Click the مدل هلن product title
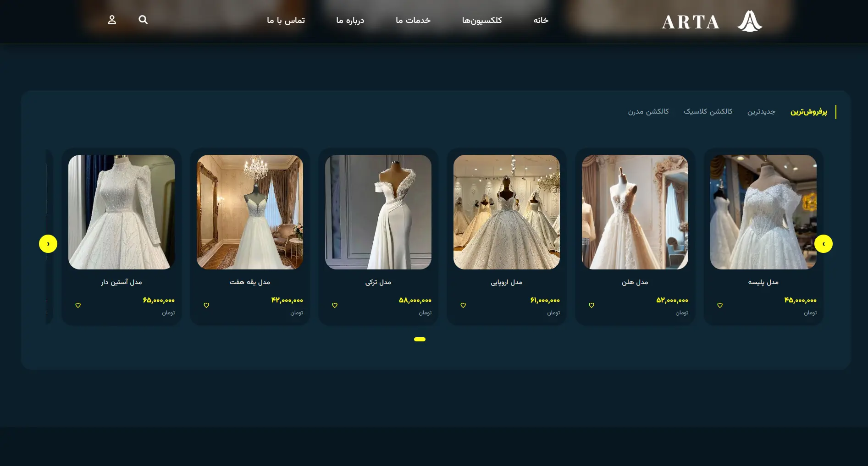This screenshot has width=868, height=466. coord(635,282)
